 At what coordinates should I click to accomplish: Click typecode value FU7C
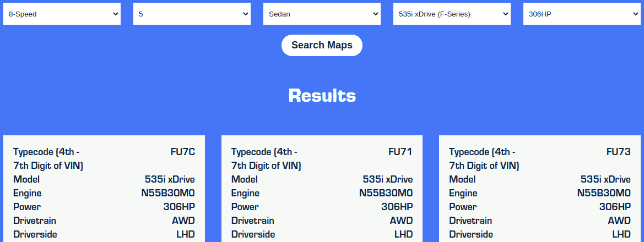click(x=183, y=152)
